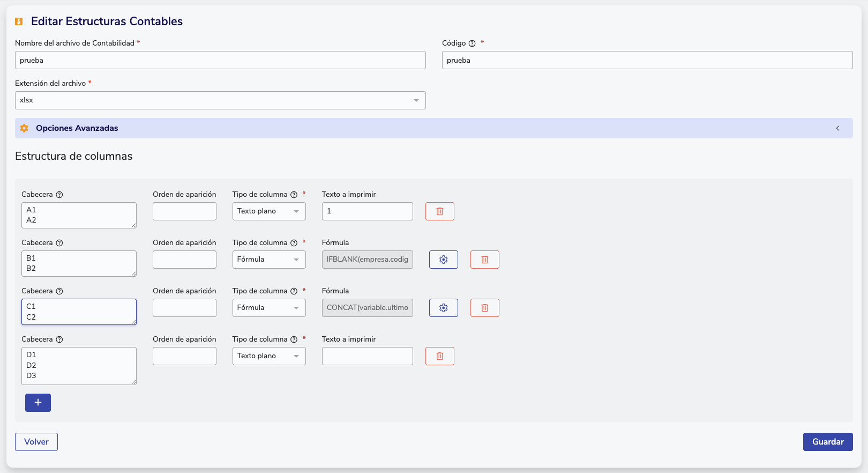Click Orden de aparición field for B1 row
Viewport: 868px width, 473px height.
click(184, 260)
